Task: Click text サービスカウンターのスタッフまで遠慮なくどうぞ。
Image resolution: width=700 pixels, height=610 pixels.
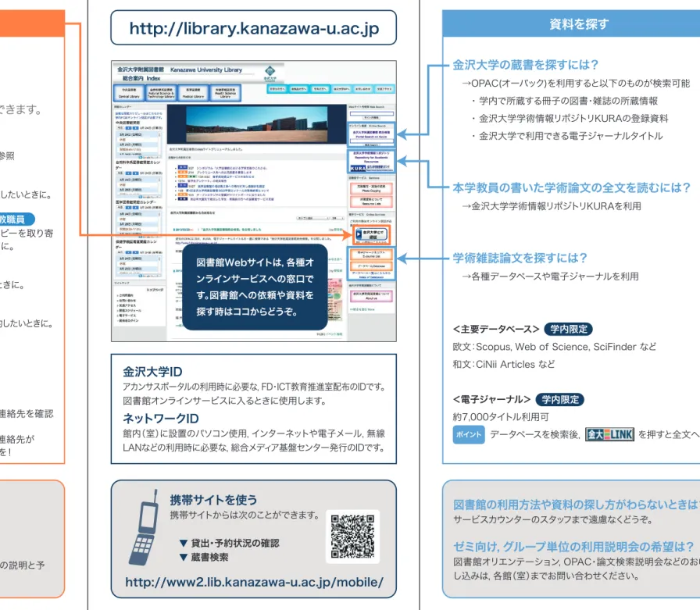Action: [x=553, y=519]
